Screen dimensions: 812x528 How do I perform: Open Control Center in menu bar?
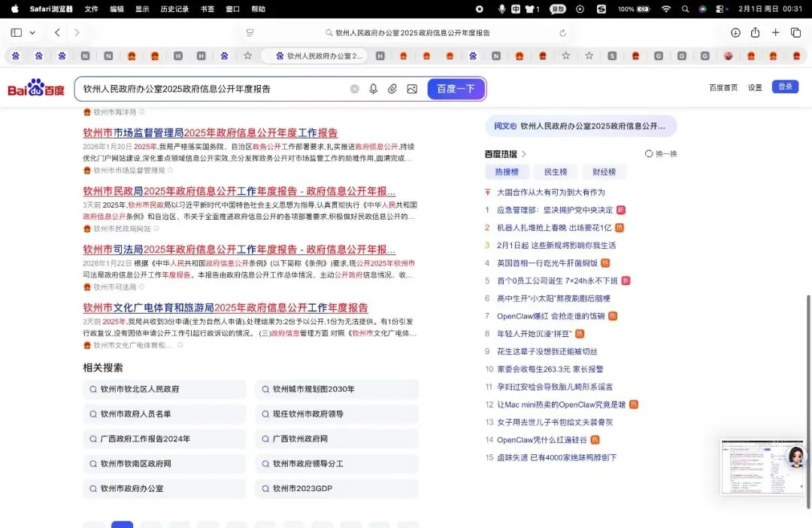(720, 9)
